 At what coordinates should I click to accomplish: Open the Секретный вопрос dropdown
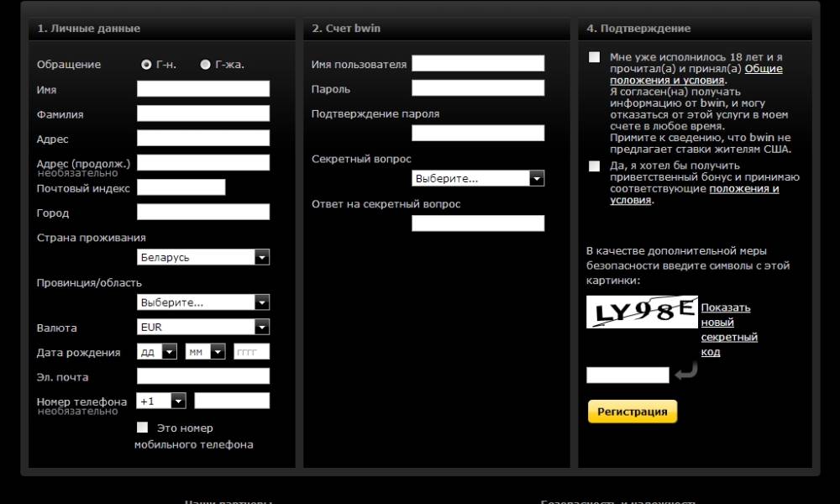(x=478, y=179)
